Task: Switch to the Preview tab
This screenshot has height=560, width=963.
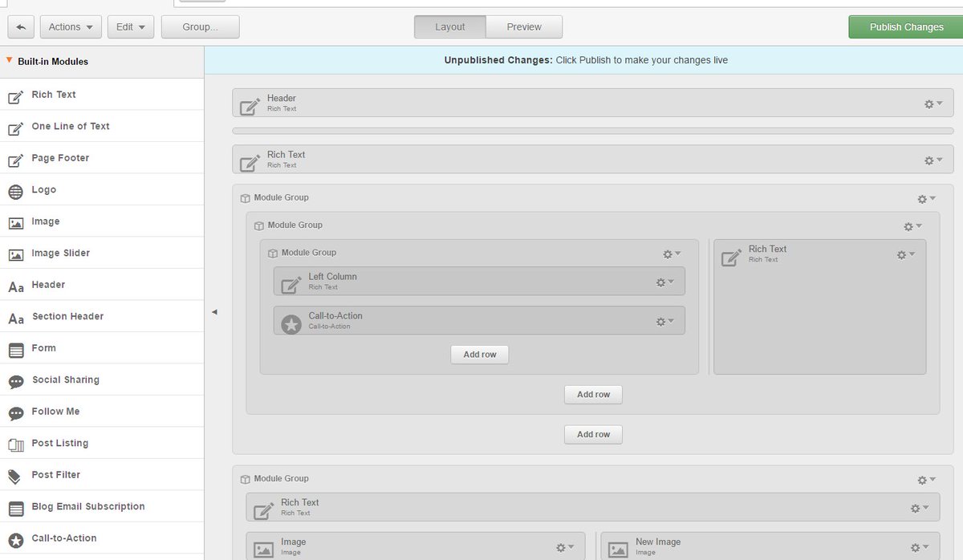Action: [524, 26]
